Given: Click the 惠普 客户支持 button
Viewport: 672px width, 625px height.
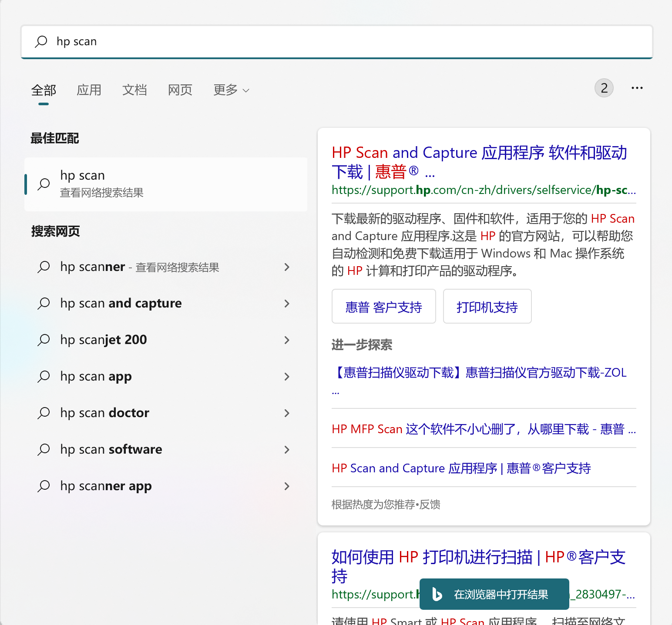Looking at the screenshot, I should click(383, 306).
